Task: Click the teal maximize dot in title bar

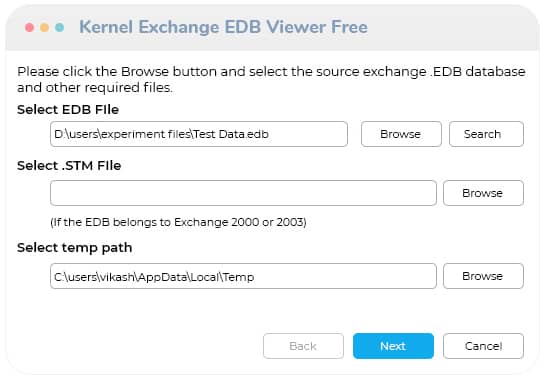Action: tap(59, 27)
